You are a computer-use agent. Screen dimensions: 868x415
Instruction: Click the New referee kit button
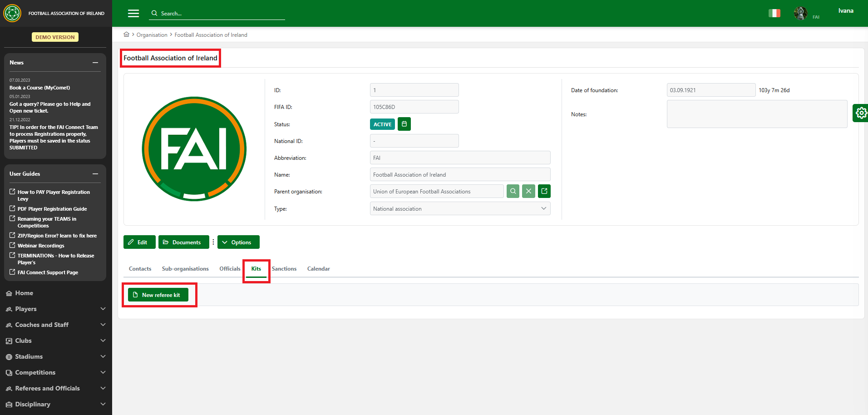click(x=158, y=295)
